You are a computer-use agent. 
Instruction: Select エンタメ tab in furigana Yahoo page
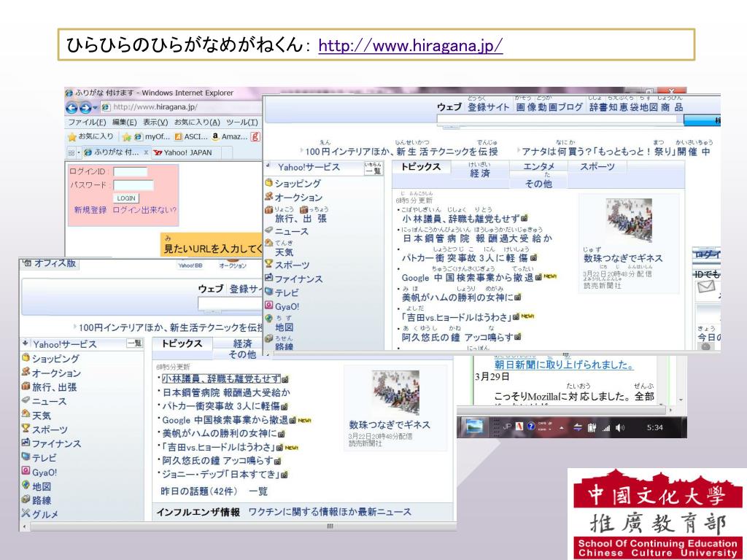click(x=539, y=167)
